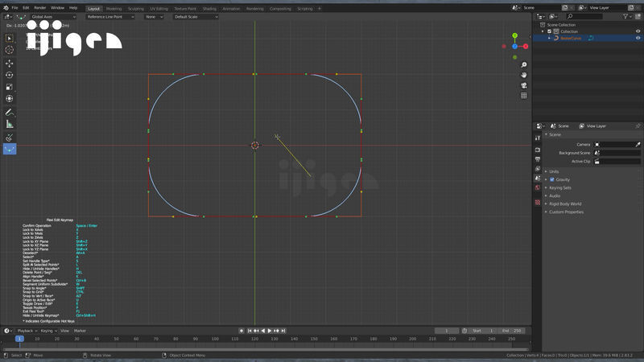Viewport: 644px width, 362px height.
Task: Open the Render menu
Action: point(39,8)
